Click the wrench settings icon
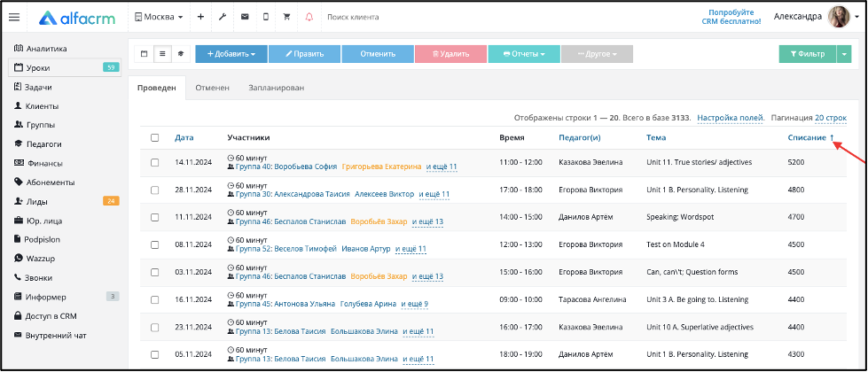Image resolution: width=868 pixels, height=372 pixels. 223,17
